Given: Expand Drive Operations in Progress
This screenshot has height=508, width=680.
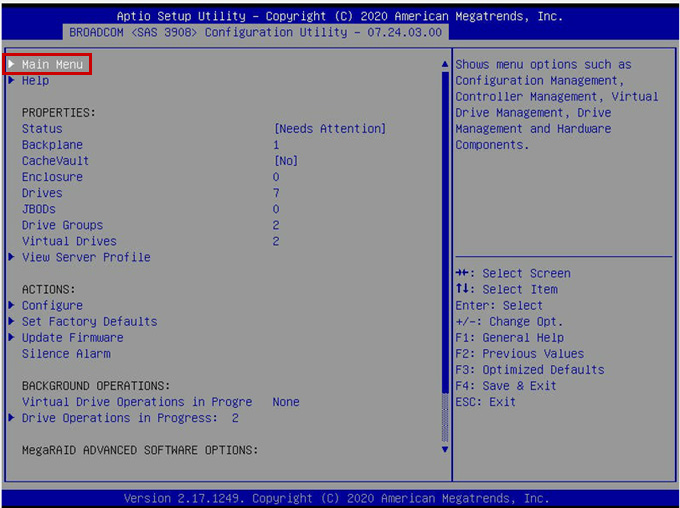Looking at the screenshot, I should 130,418.
